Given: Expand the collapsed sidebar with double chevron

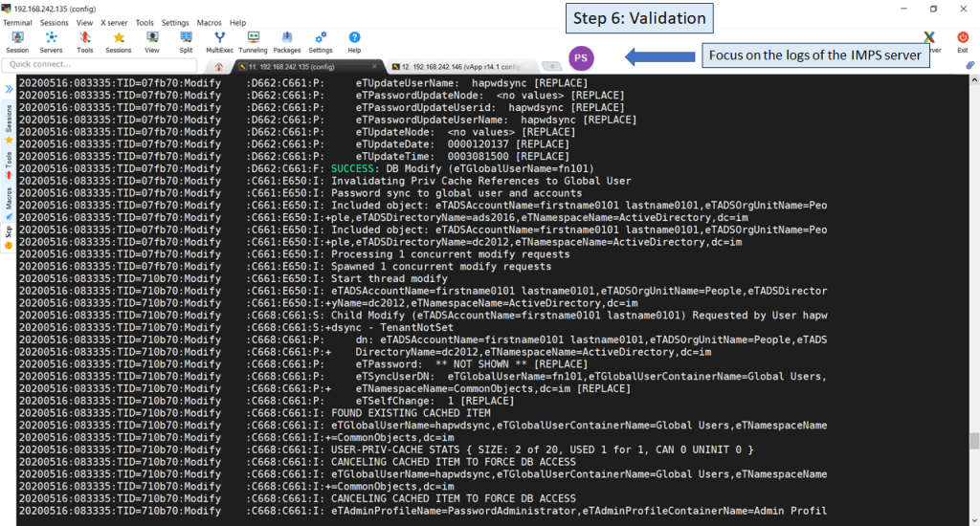Looking at the screenshot, I should click(9, 88).
